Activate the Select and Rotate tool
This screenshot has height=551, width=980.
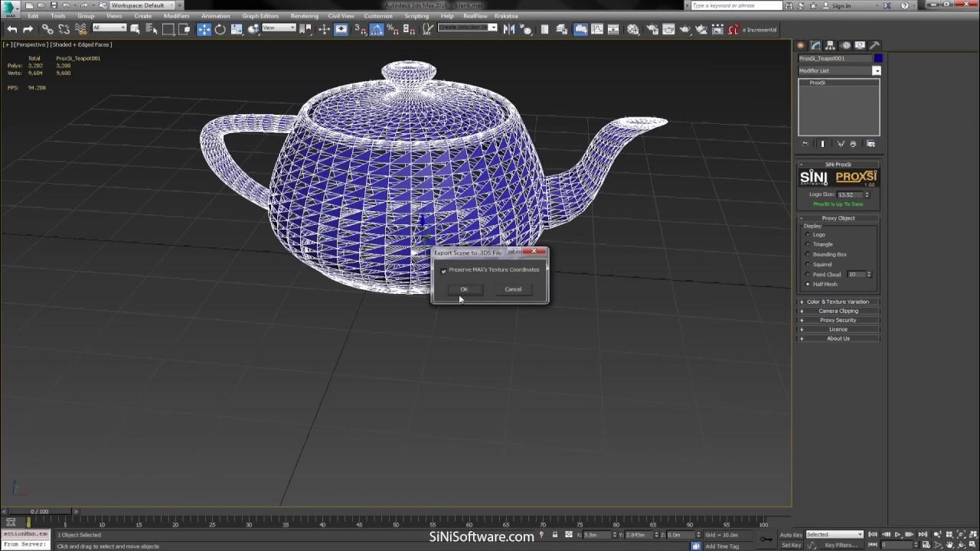220,29
